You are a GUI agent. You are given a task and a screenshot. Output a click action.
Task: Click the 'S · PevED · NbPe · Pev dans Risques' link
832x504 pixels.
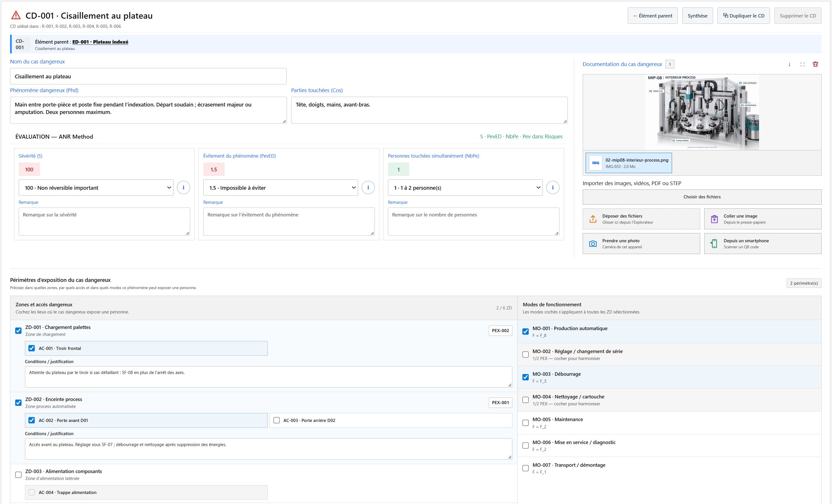coord(521,137)
